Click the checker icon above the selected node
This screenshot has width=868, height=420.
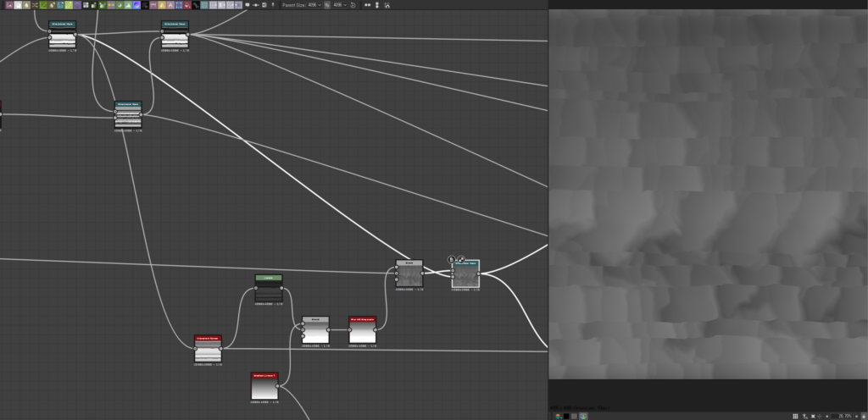(460, 259)
